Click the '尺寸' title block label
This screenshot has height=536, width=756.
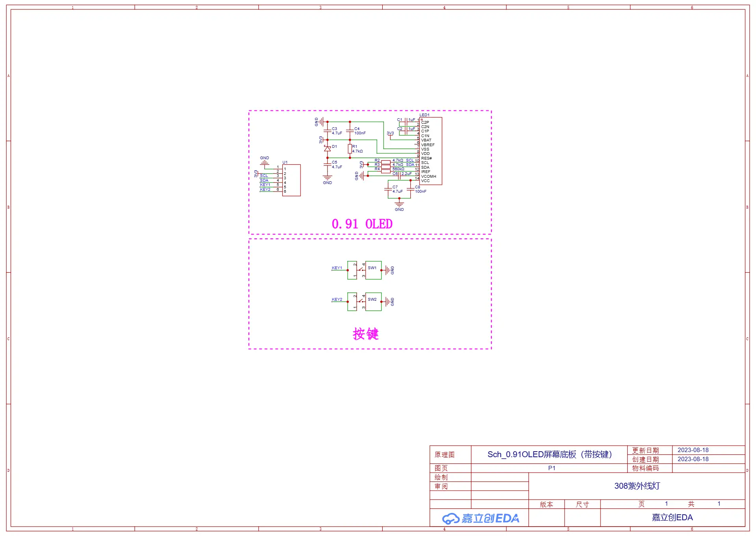click(582, 504)
